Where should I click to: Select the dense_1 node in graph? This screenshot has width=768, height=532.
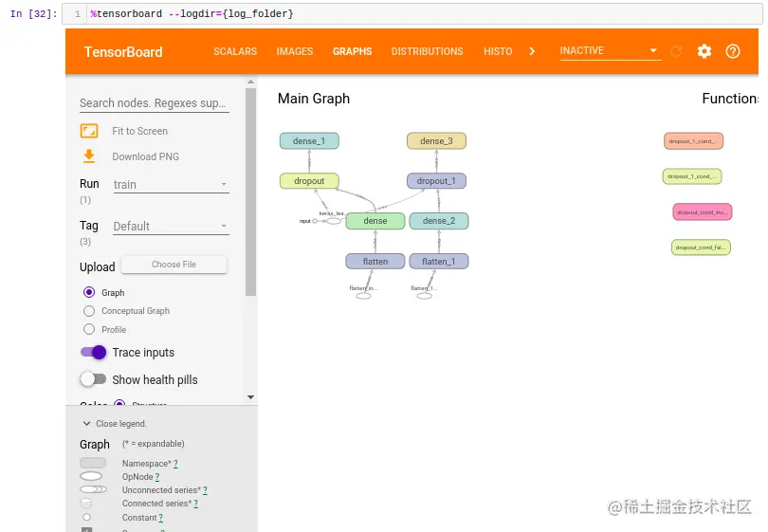point(309,141)
